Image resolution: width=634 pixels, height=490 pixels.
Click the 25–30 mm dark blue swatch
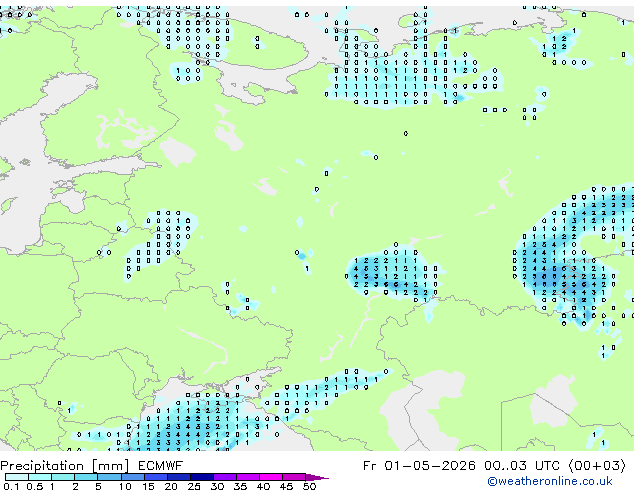(x=201, y=477)
